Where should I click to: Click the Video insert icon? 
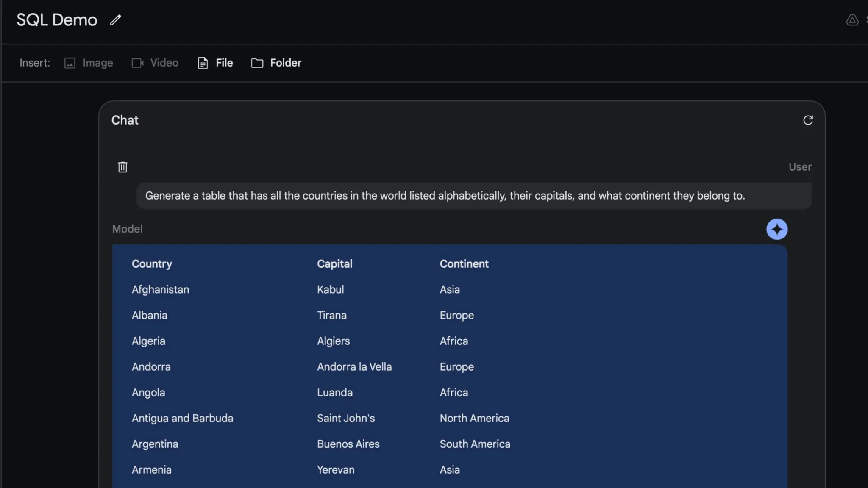(x=137, y=63)
